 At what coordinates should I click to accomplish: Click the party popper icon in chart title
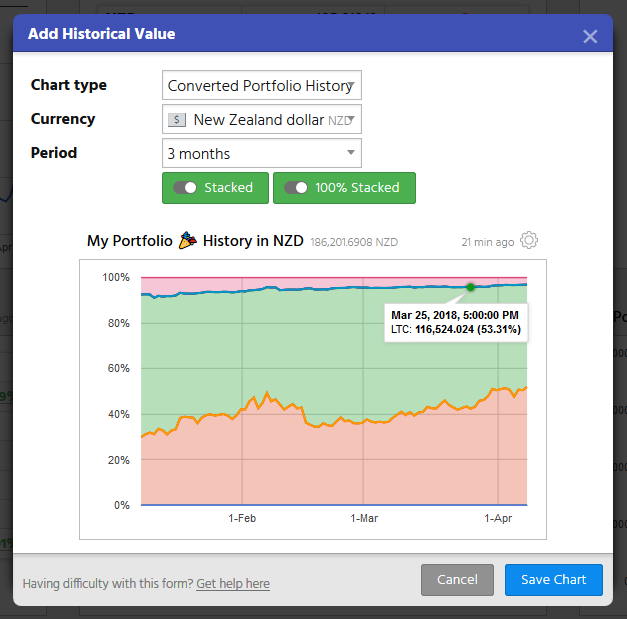(188, 241)
